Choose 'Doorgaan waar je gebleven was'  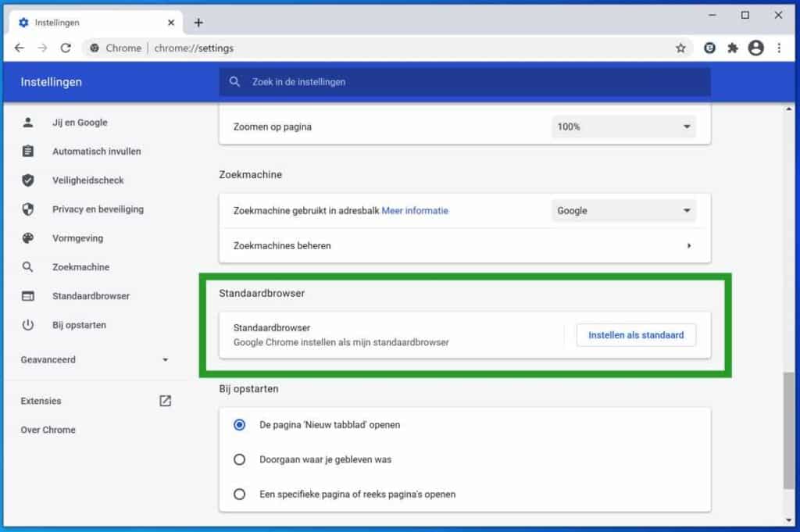point(240,459)
